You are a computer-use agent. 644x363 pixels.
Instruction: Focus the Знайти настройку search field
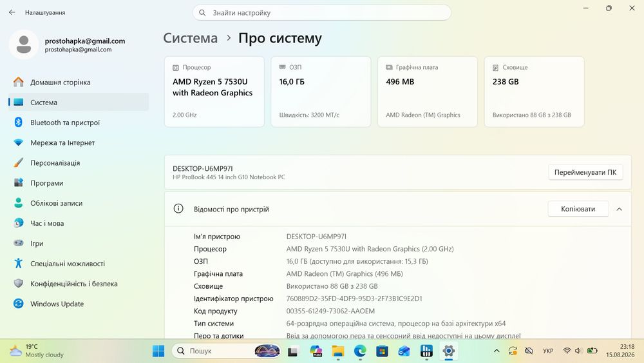click(x=322, y=13)
